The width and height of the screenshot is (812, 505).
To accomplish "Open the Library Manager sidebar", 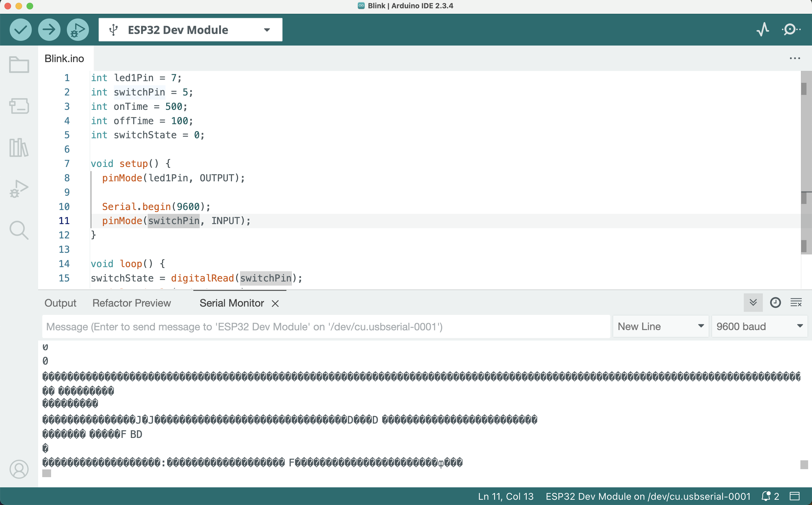I will click(x=19, y=147).
